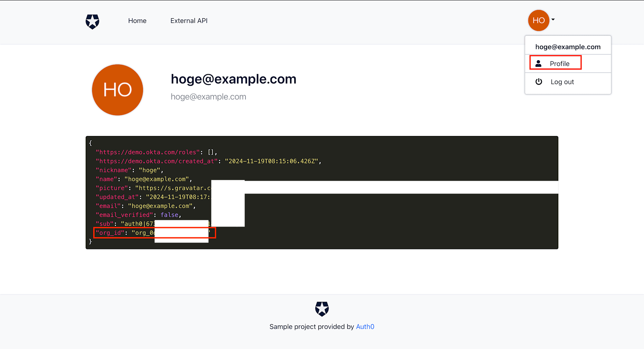
Task: Select the Profile menu item
Action: pos(559,63)
